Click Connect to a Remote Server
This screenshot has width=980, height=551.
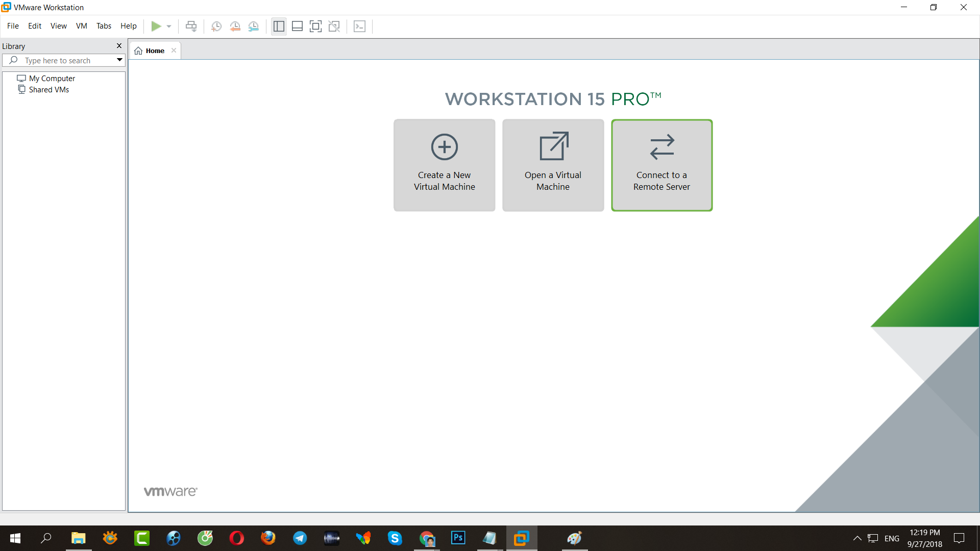661,165
